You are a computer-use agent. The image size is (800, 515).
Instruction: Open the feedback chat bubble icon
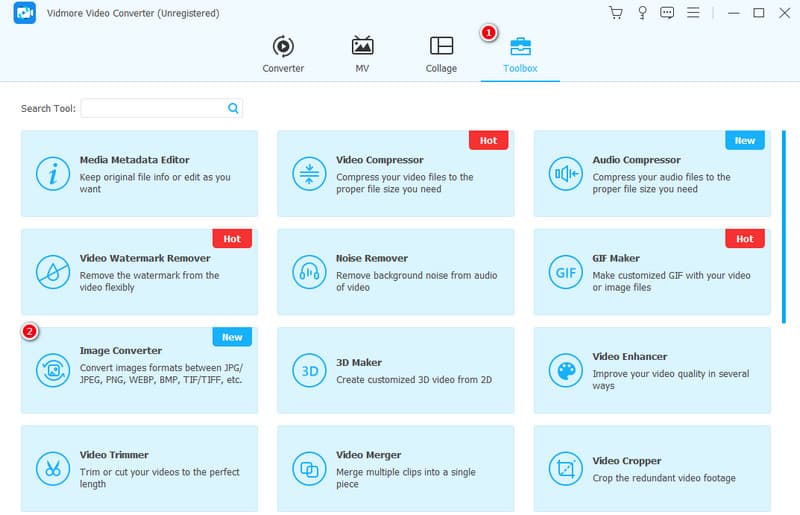pyautogui.click(x=667, y=13)
